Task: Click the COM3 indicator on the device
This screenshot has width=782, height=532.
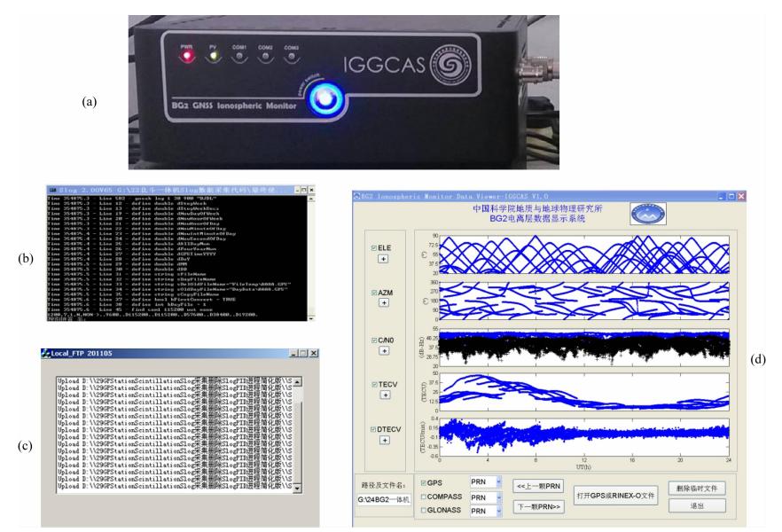Action: point(291,57)
